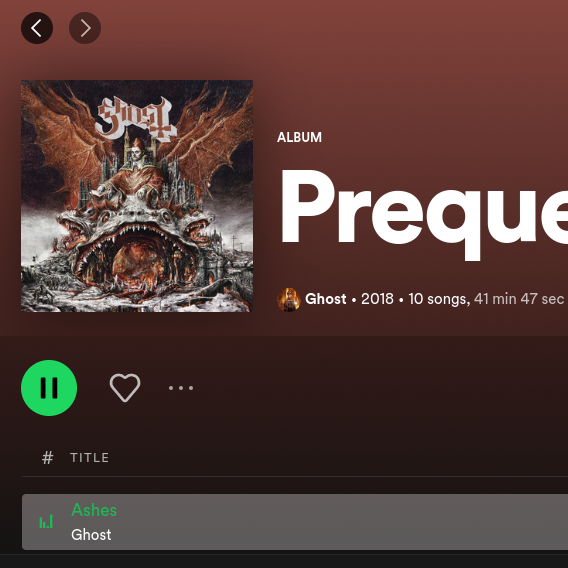Click the Ghost artist avatar image
Image resolution: width=568 pixels, height=568 pixels.
[289, 299]
